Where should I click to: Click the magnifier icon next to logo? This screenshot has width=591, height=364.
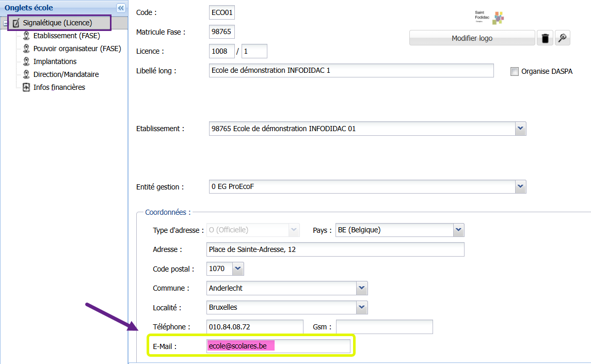pos(563,38)
